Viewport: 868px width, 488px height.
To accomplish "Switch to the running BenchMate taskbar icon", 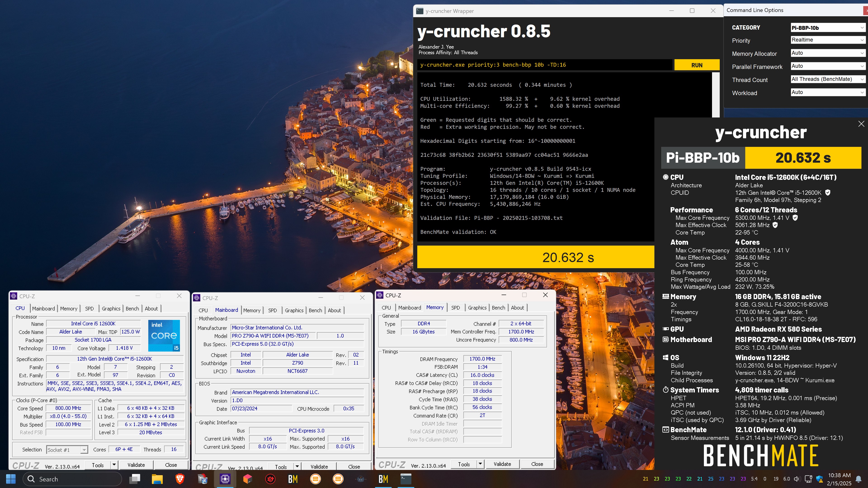I will click(x=383, y=479).
